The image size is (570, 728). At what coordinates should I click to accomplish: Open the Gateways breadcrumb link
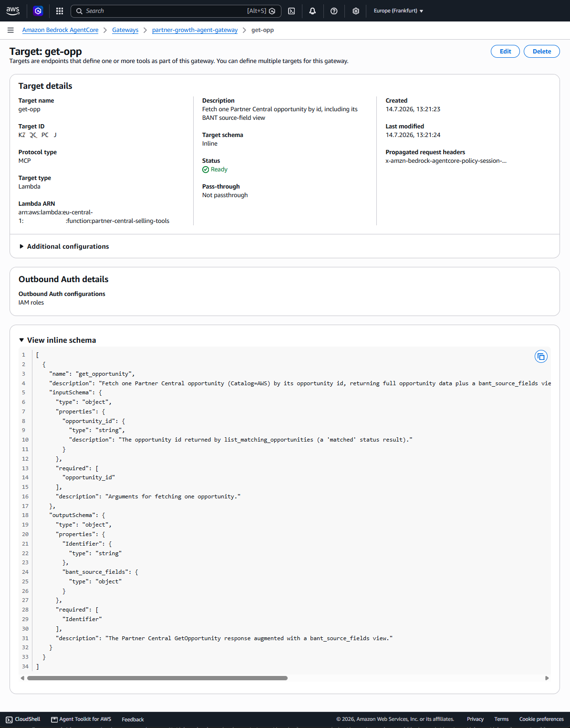pos(125,30)
